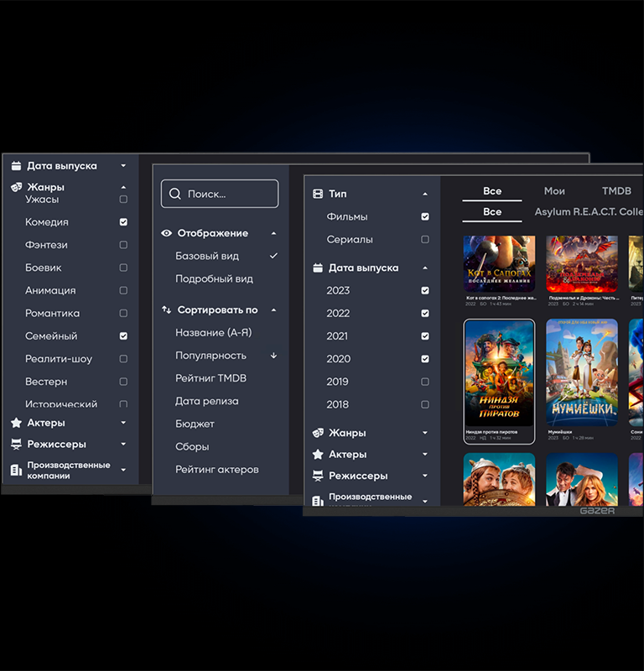Viewport: 644px width, 671px height.
Task: Check the Фэнтези genre checkbox
Action: pos(123,245)
